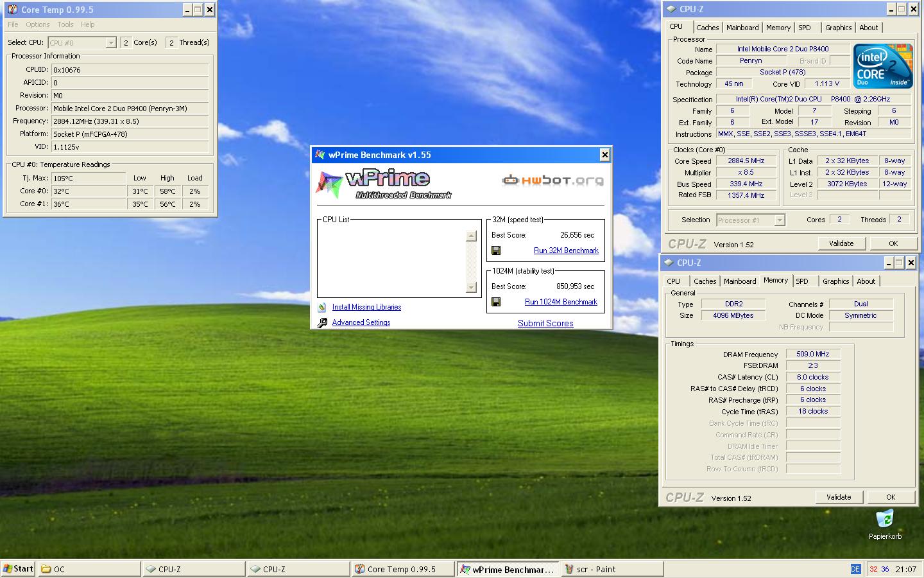
Task: Click the floppy save icon under 1024M Best Score
Action: tap(496, 302)
